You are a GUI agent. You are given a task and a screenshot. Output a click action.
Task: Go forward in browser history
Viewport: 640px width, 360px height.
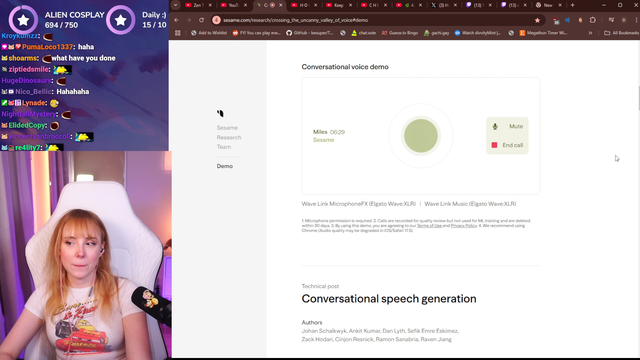(x=189, y=20)
